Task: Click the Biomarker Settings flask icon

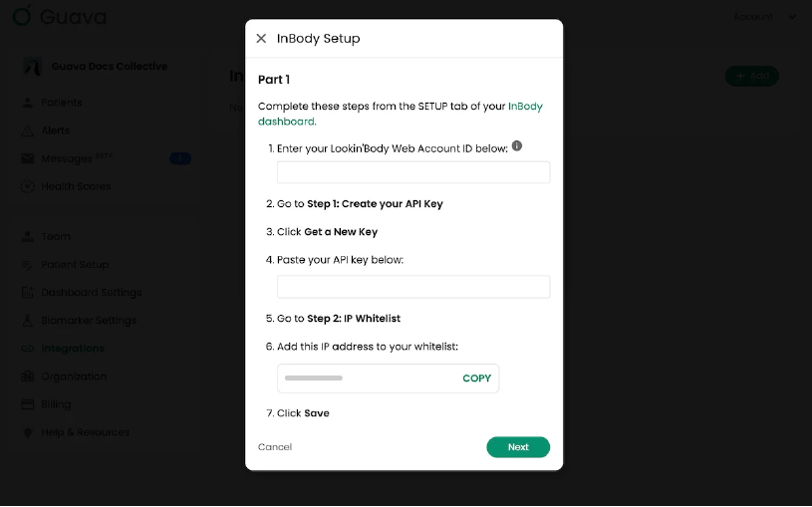Action: (28, 321)
